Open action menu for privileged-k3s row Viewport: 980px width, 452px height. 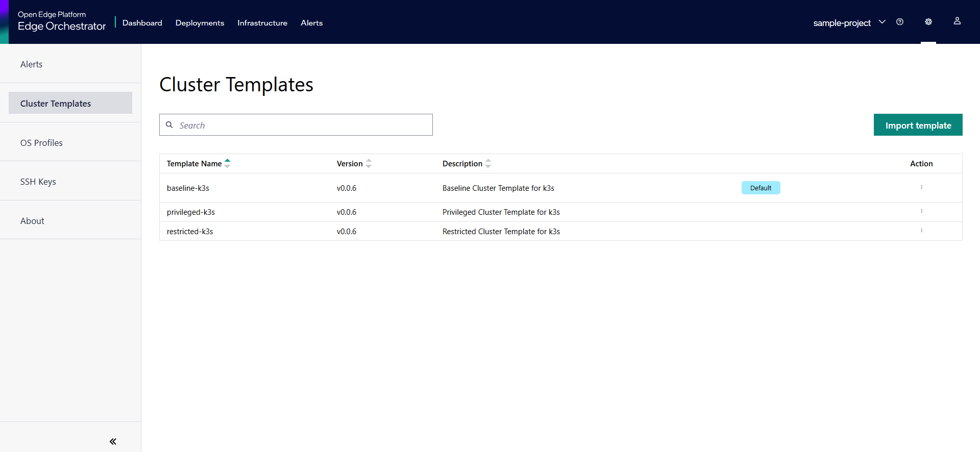pyautogui.click(x=921, y=211)
